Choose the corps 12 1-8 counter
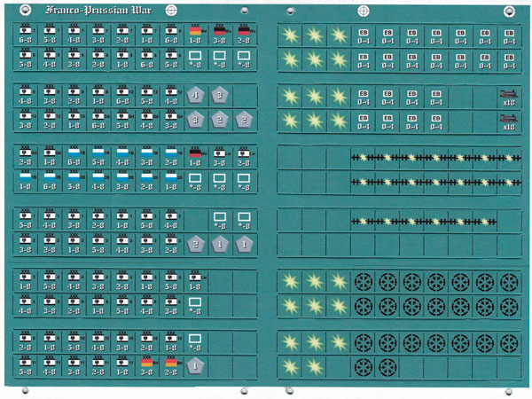This screenshot has height=399, width=532. point(74,120)
